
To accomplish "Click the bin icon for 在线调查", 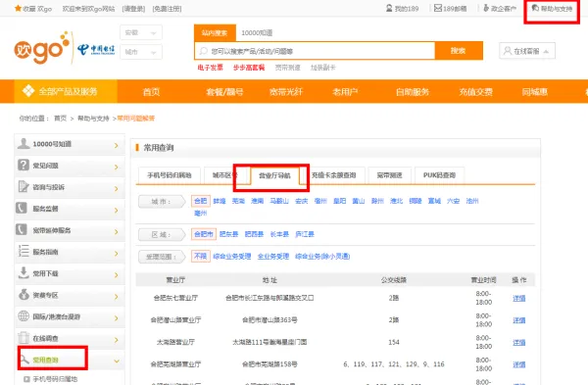I will 24,337.
